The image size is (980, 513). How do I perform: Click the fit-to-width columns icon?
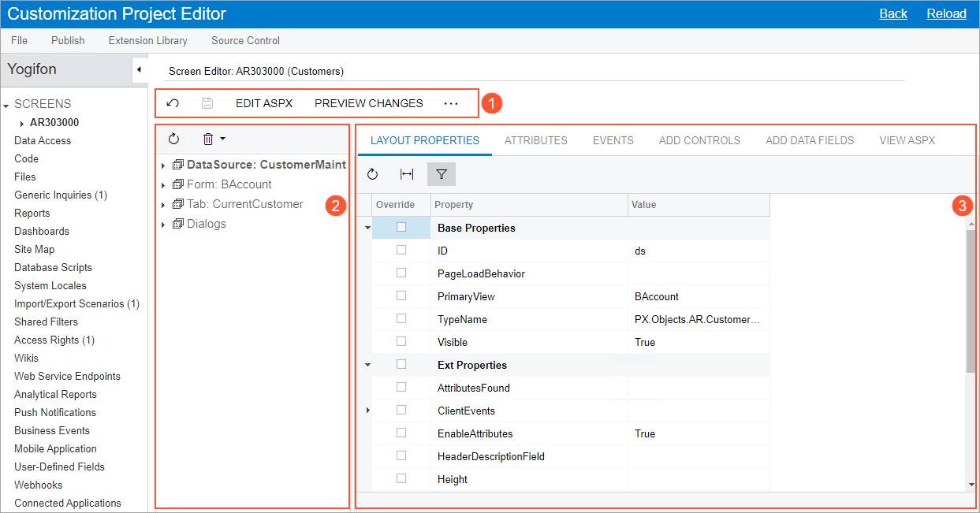(407, 174)
